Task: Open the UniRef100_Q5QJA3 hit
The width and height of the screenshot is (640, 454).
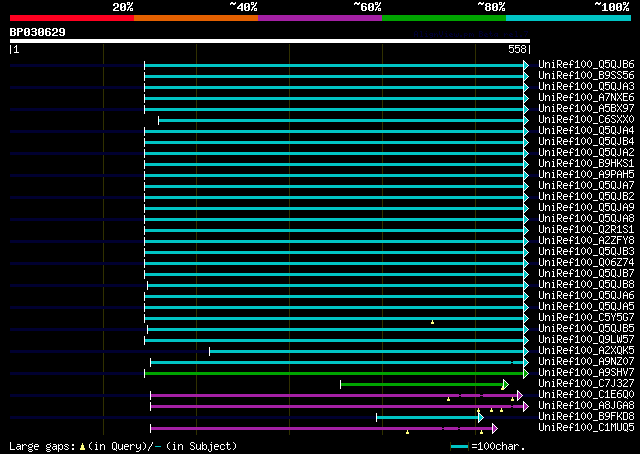Action: point(586,87)
